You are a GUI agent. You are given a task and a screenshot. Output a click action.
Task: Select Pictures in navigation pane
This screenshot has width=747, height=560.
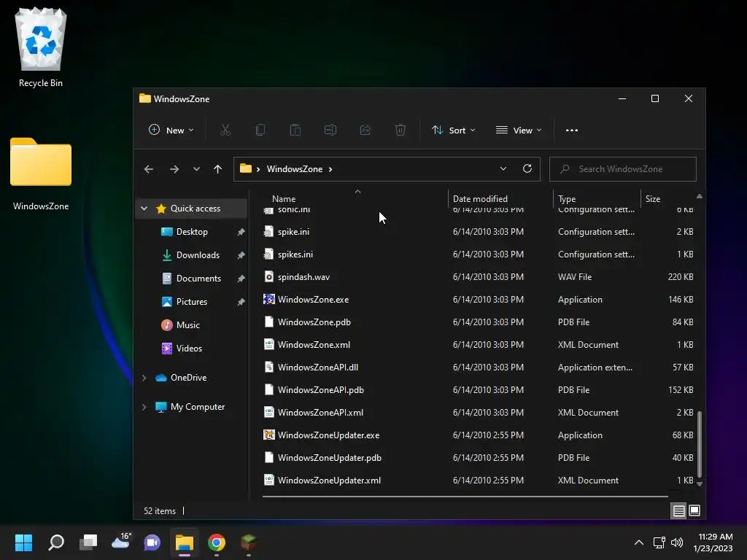pos(192,302)
